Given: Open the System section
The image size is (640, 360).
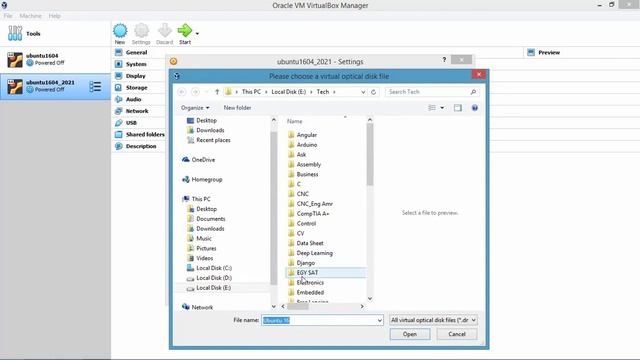Looking at the screenshot, I should (136, 64).
